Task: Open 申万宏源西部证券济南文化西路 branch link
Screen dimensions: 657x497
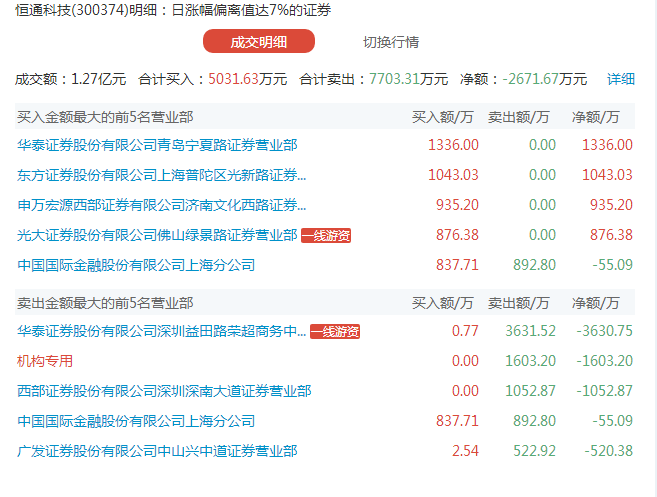Action: tap(161, 205)
